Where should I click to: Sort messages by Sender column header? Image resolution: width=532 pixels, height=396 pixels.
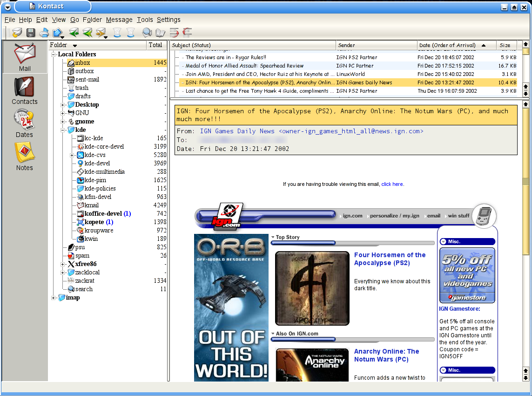[x=376, y=45]
